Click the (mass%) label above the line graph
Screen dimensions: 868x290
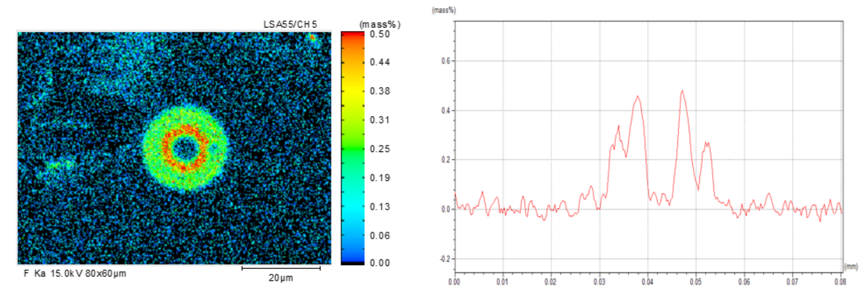tap(444, 10)
